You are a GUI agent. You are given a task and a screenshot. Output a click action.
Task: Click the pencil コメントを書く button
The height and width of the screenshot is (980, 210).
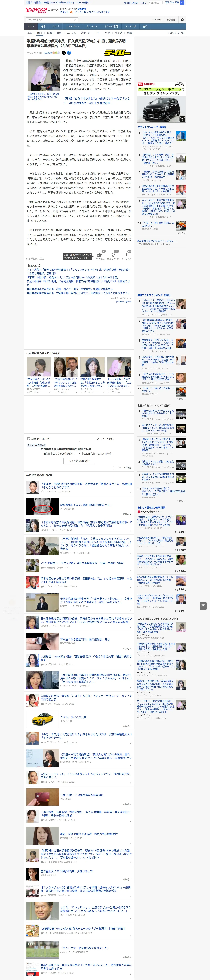pos(105,439)
